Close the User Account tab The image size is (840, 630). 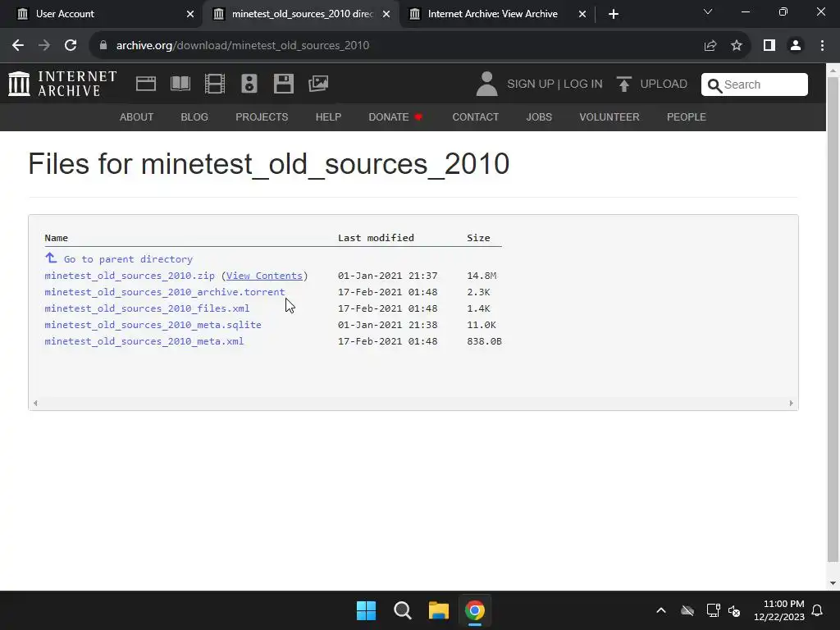click(x=190, y=14)
